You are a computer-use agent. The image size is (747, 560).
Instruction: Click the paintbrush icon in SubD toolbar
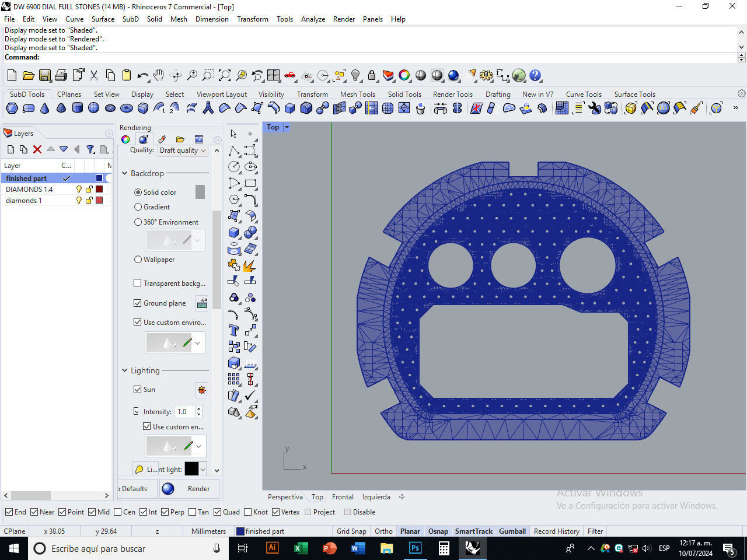[696, 108]
